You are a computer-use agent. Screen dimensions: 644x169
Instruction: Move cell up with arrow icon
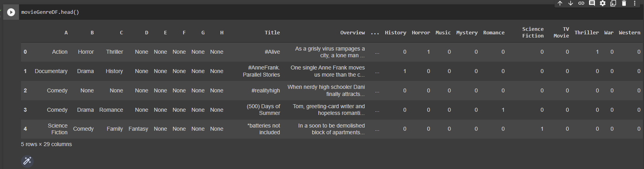point(560,3)
